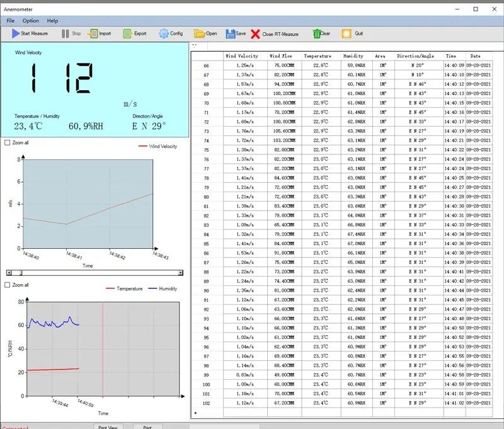This screenshot has width=504, height=429.
Task: Select row 102 in the data table
Action: [x=206, y=403]
